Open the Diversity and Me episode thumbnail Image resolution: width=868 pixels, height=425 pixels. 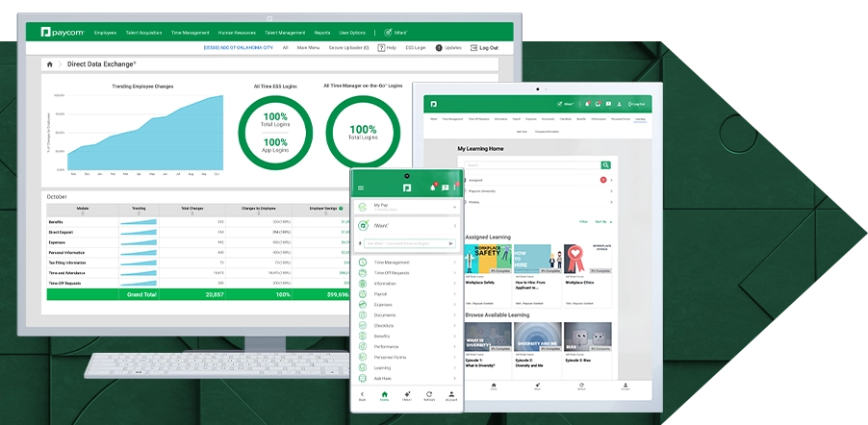click(538, 337)
